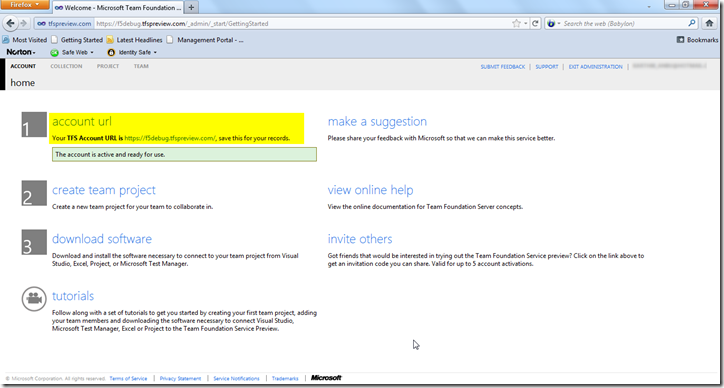Click the EXIT ADMINISTRATION link

pos(596,67)
